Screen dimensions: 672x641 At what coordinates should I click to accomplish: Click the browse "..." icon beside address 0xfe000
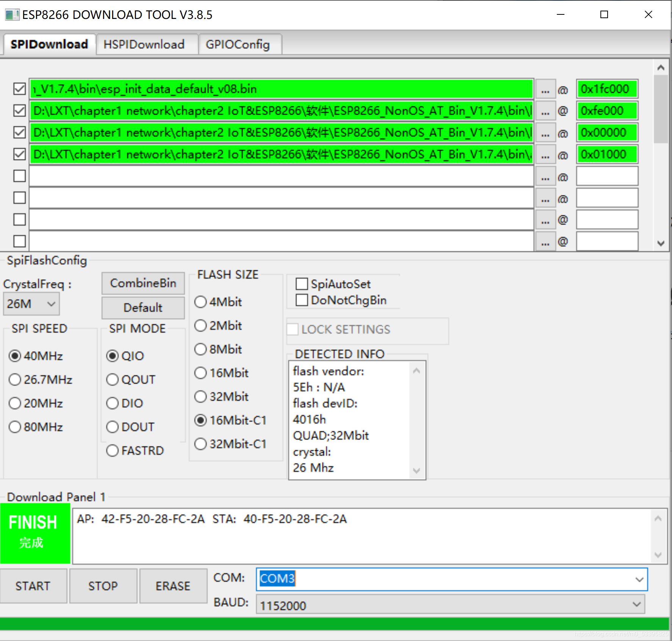click(545, 110)
